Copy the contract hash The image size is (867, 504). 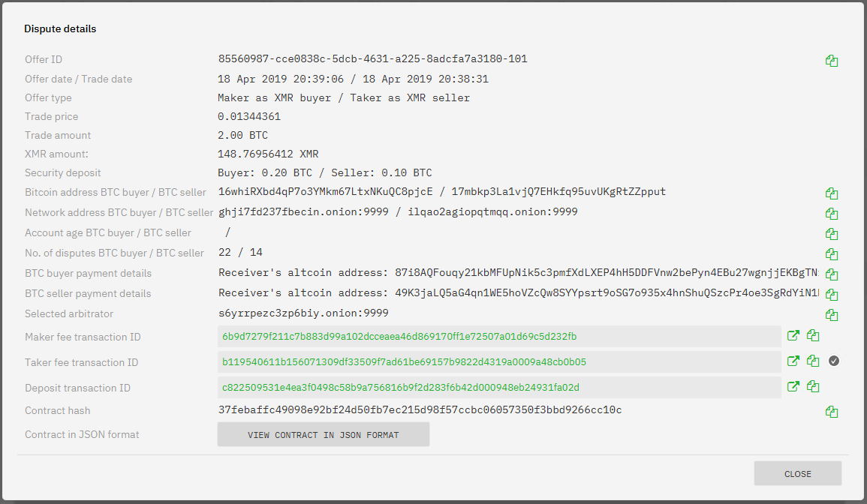point(832,412)
